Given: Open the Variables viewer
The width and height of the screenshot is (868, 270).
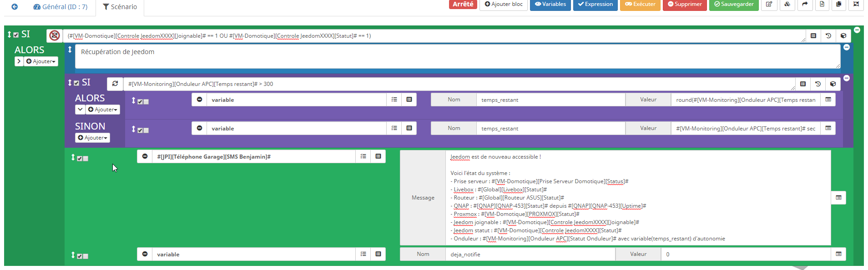Looking at the screenshot, I should click(550, 4).
